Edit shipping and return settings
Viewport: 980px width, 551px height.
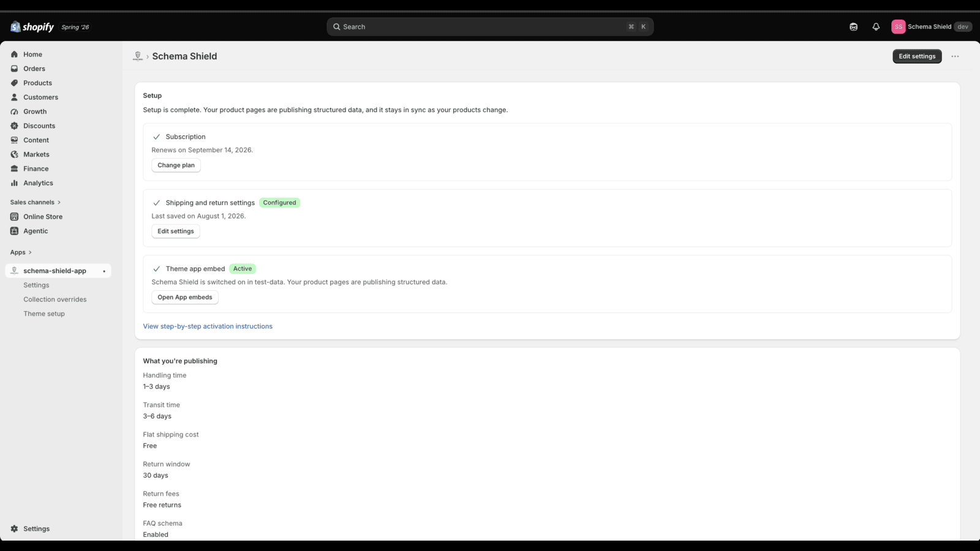pos(176,231)
